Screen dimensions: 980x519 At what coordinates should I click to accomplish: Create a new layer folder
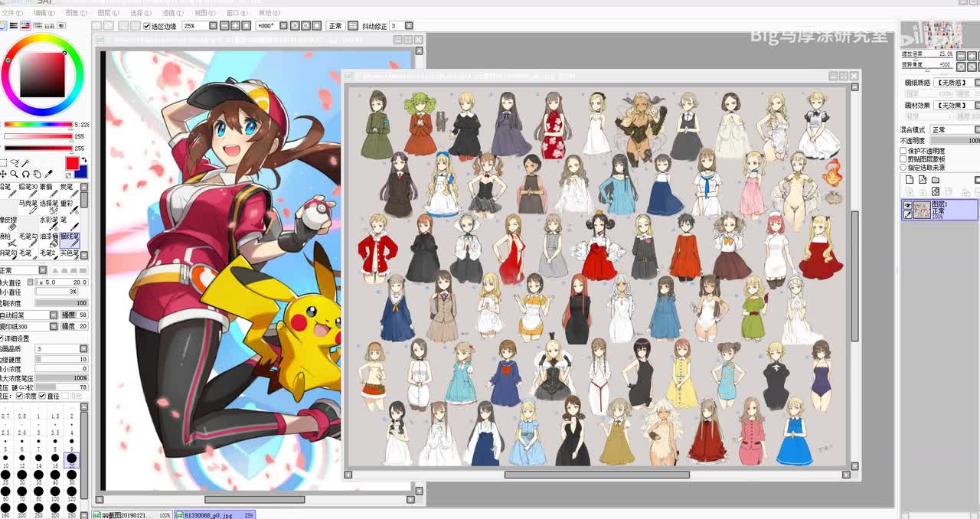[935, 180]
